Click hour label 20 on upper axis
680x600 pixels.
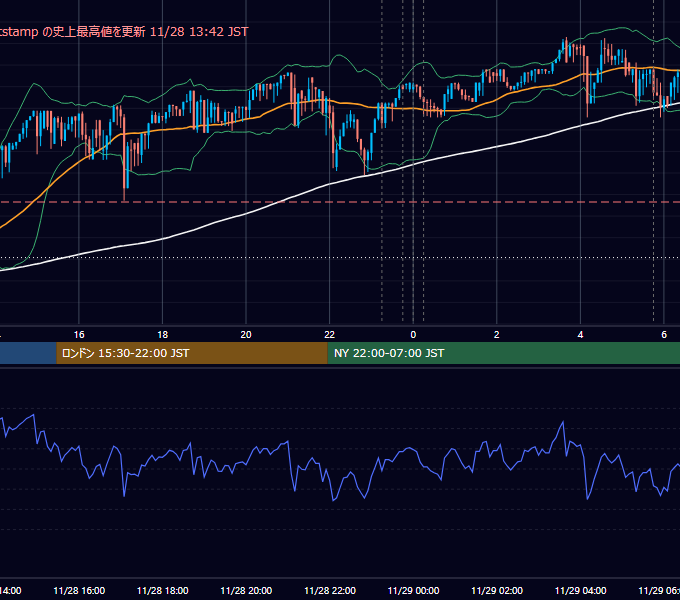(x=246, y=335)
